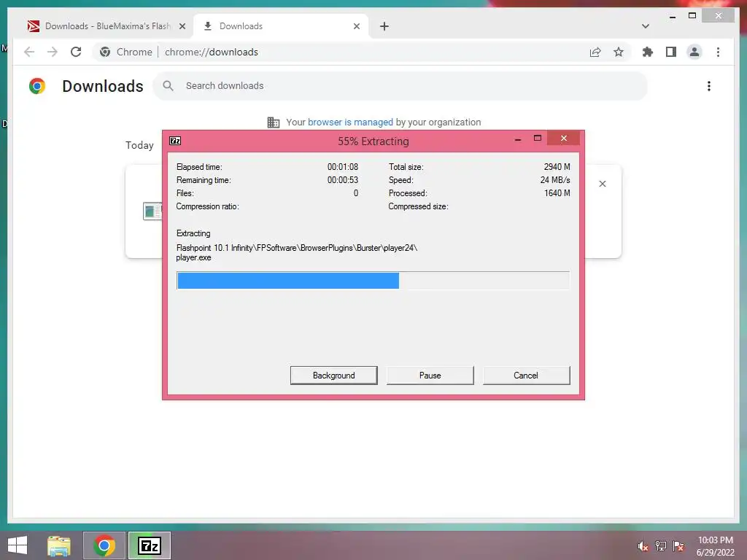This screenshot has height=560, width=747.
Task: Bookmark this page with star icon
Action: (x=619, y=52)
